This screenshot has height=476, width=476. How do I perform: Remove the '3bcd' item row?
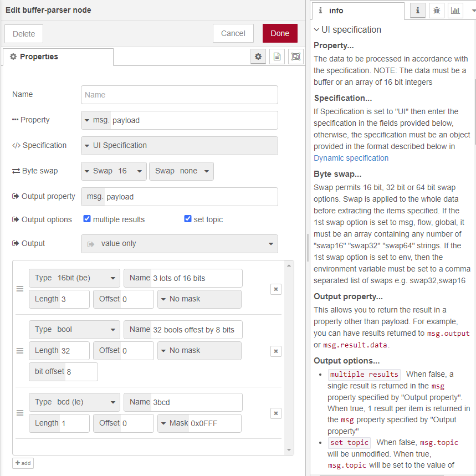(x=276, y=413)
